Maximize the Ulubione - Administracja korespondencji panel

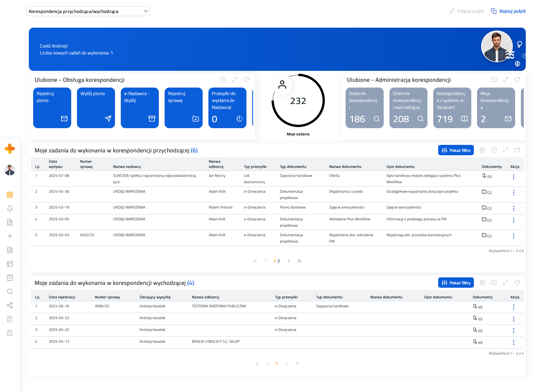(x=506, y=79)
